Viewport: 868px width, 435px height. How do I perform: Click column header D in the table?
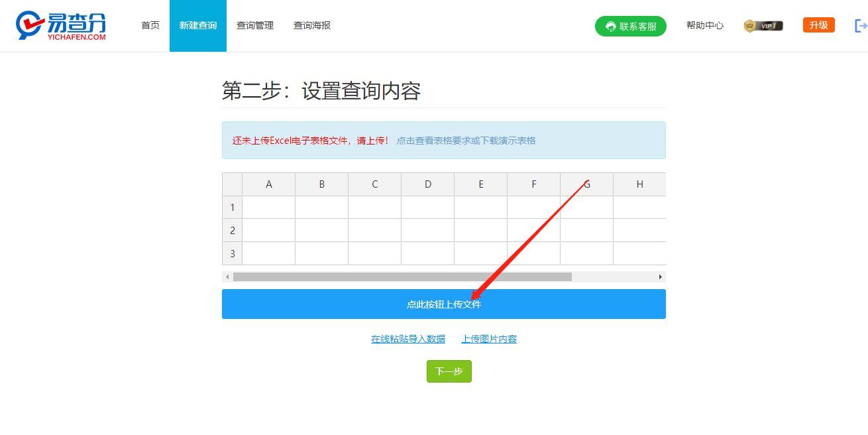(x=427, y=184)
